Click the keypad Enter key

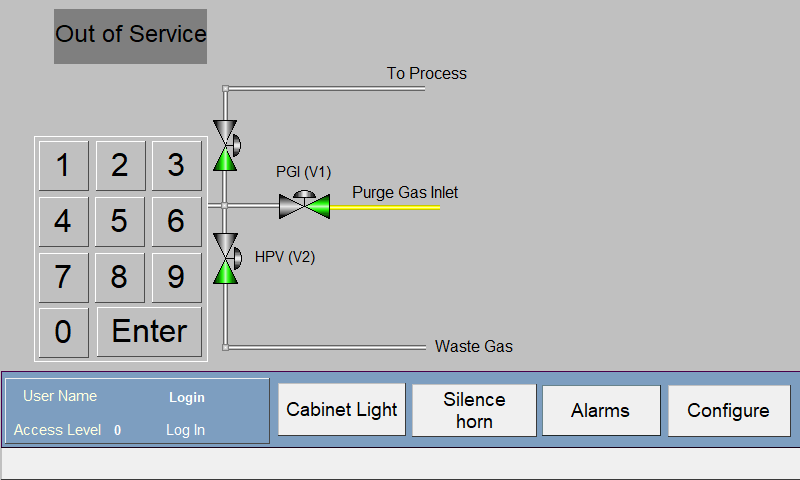149,332
